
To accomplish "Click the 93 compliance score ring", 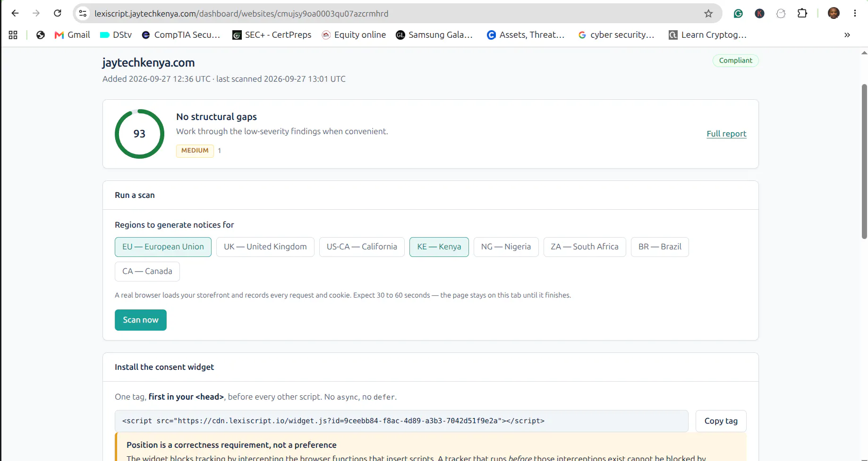I will (x=139, y=134).
